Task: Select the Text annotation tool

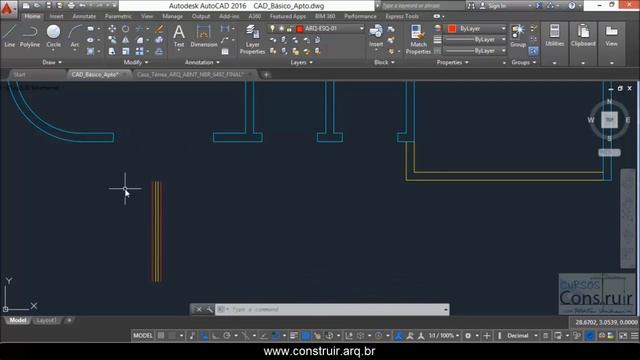Action: pos(179,36)
